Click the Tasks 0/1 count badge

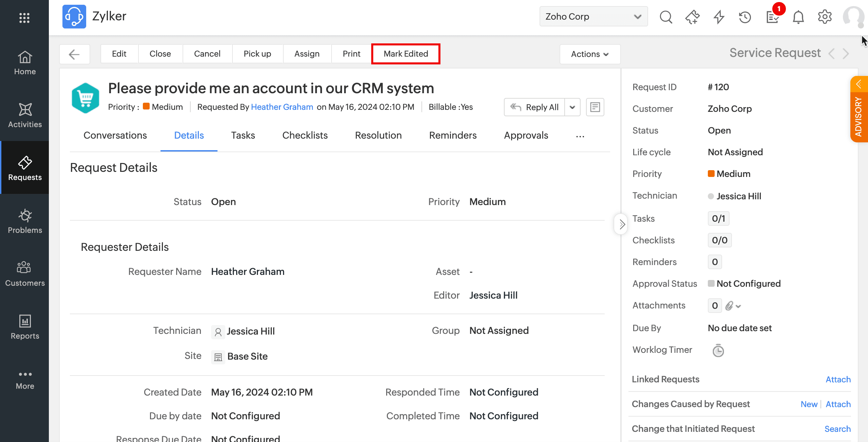[x=718, y=219]
